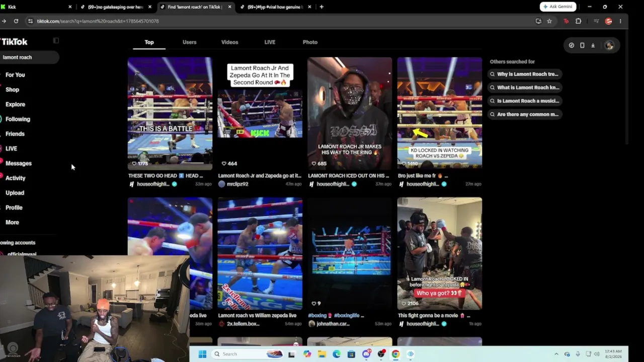Select suggestion 'Is Lamont Roach a musici...'
Viewport: 644px width, 362px height.
525,101
